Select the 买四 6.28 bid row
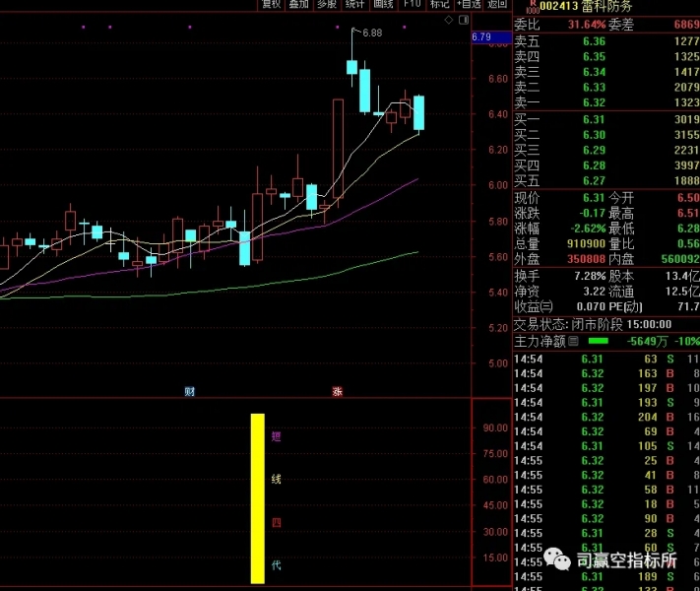 [606, 165]
